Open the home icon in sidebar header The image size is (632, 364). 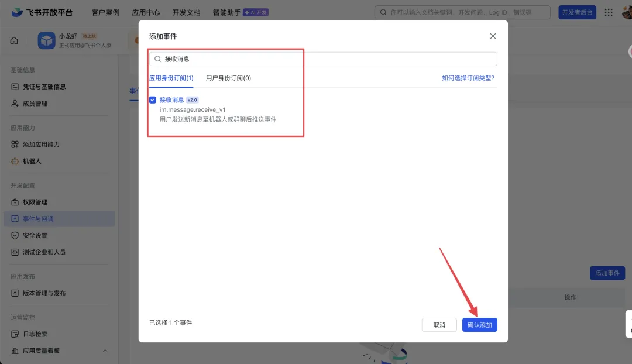tap(14, 41)
